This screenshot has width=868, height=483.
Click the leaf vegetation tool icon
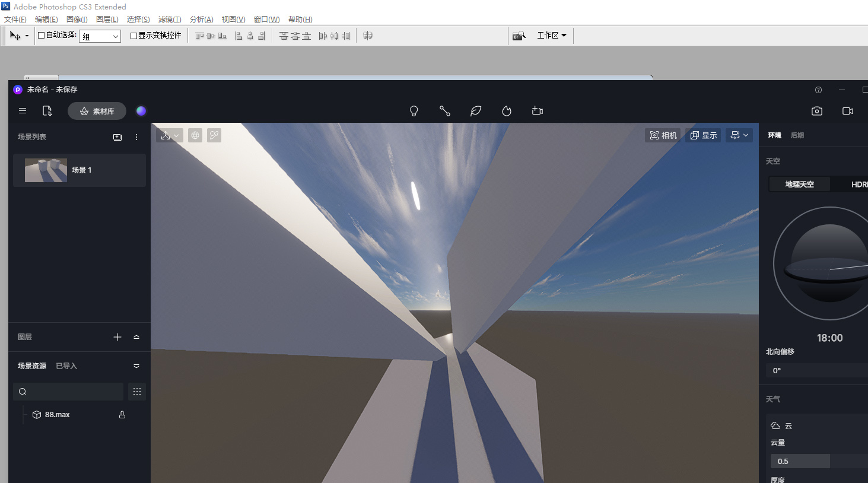point(476,111)
